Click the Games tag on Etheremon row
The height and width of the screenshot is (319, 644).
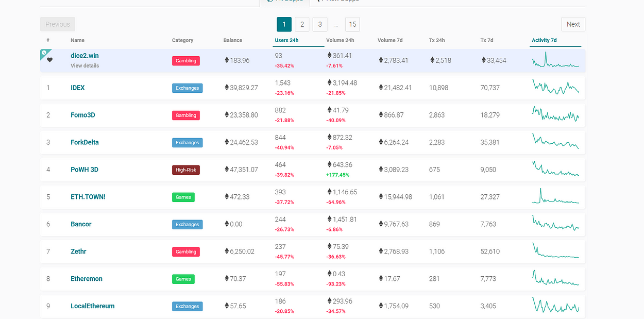183,279
